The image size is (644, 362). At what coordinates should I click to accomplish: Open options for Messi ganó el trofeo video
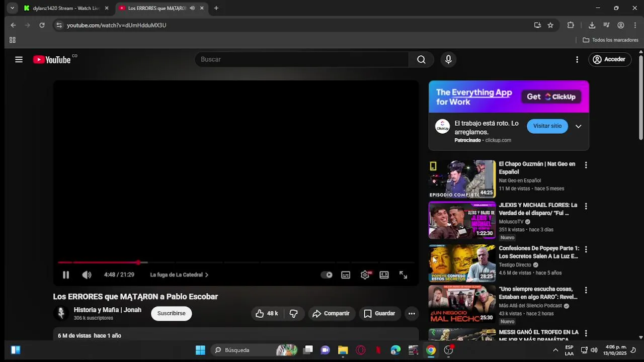tap(586, 333)
